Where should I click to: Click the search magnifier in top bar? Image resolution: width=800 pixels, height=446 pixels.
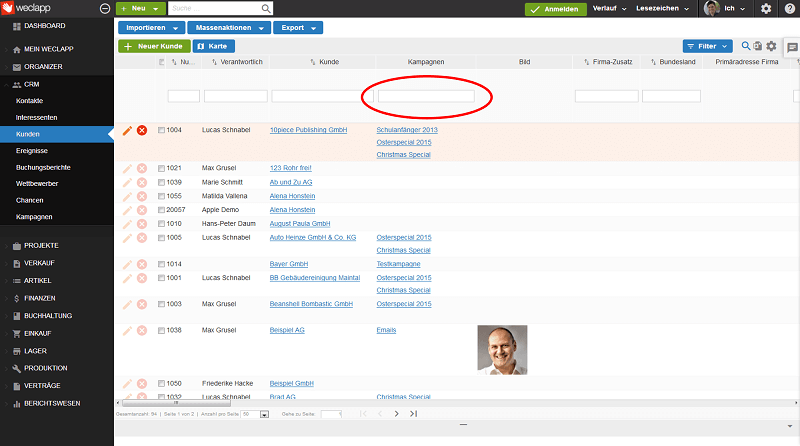click(266, 9)
